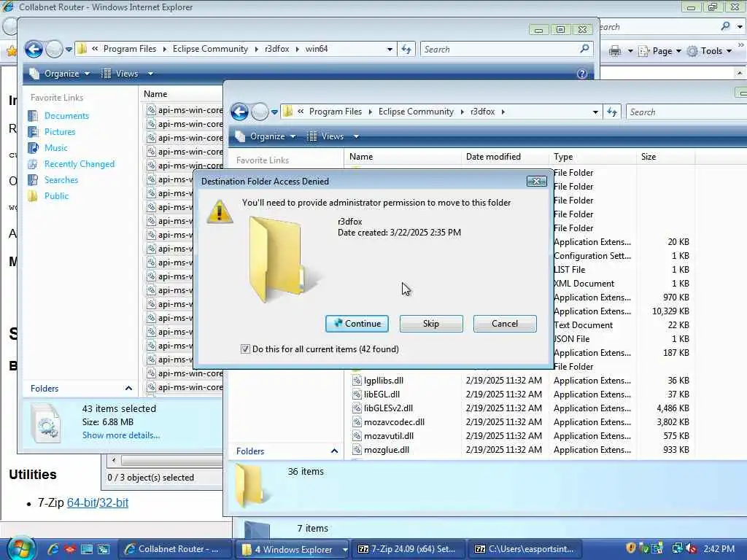Open Public favorite link
Image resolution: width=747 pixels, height=560 pixels.
click(x=56, y=196)
